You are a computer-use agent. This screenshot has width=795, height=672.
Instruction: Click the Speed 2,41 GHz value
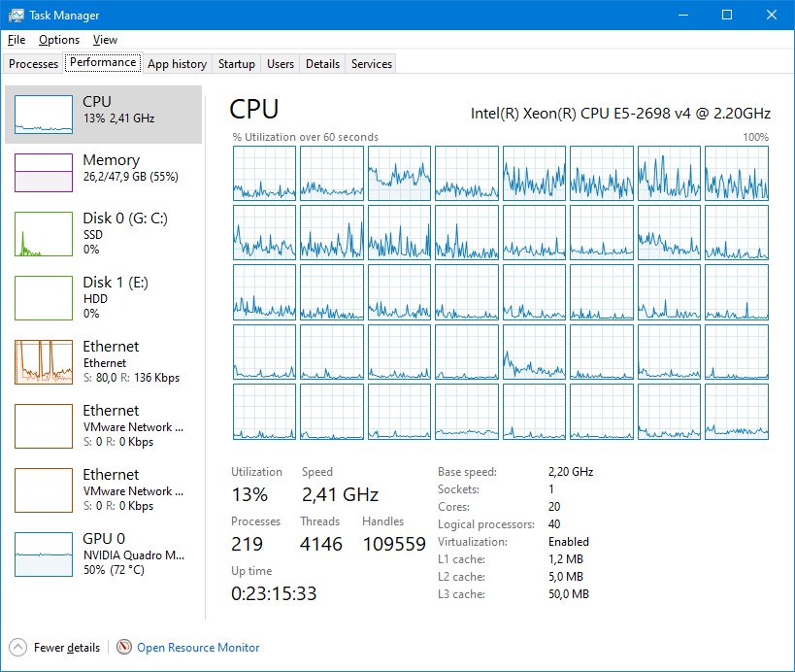pos(340,494)
